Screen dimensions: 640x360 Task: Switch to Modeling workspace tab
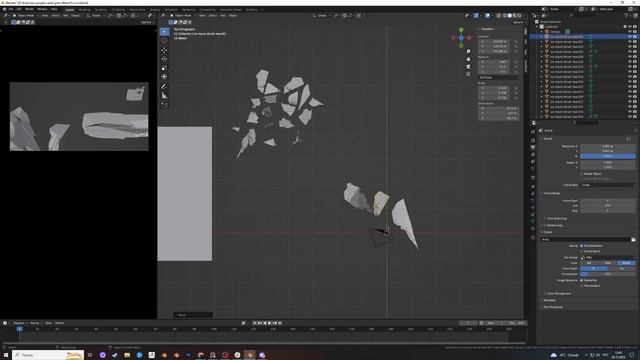[x=84, y=9]
